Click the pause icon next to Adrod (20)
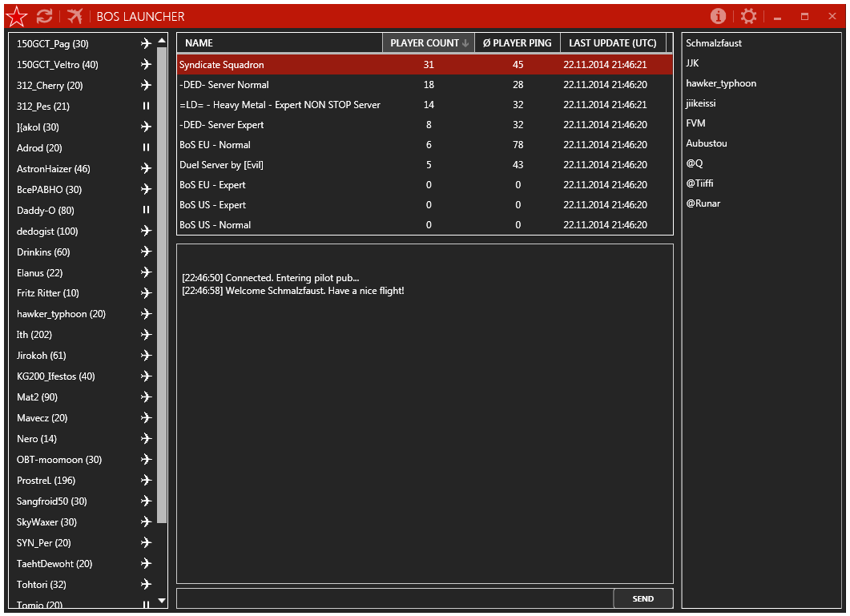Screen dimensions: 850x616 pos(146,147)
